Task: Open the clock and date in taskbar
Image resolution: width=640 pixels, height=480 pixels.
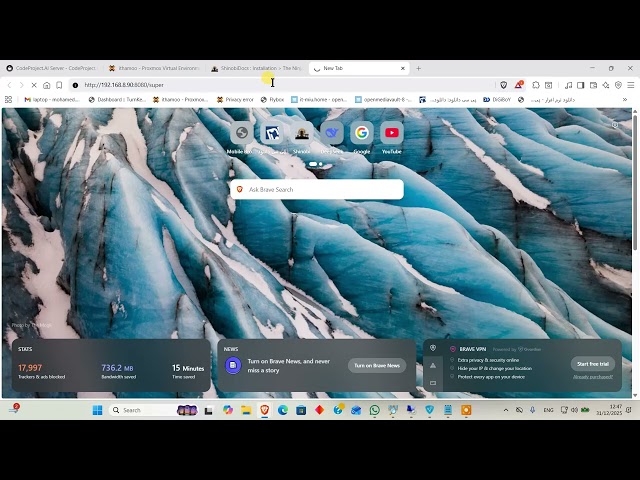Action: point(609,410)
